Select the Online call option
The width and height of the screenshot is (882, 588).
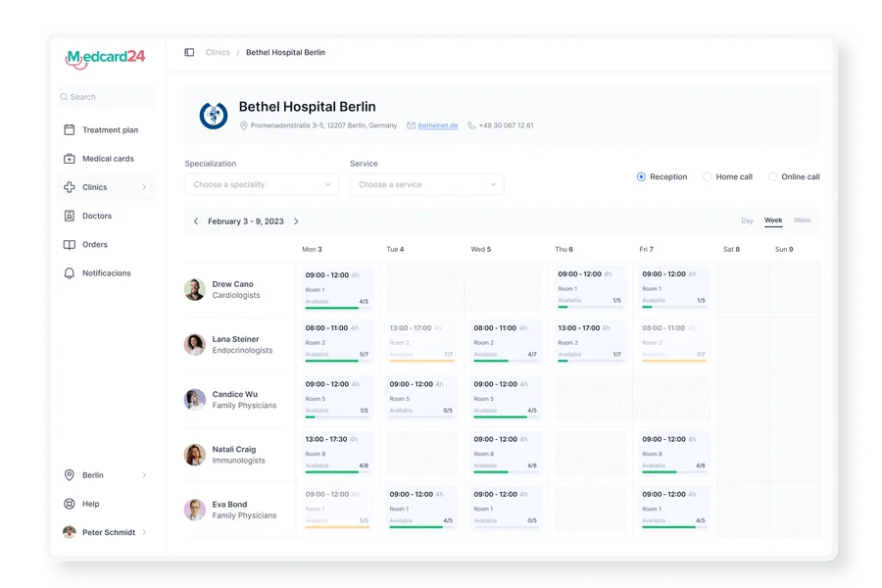pos(772,177)
